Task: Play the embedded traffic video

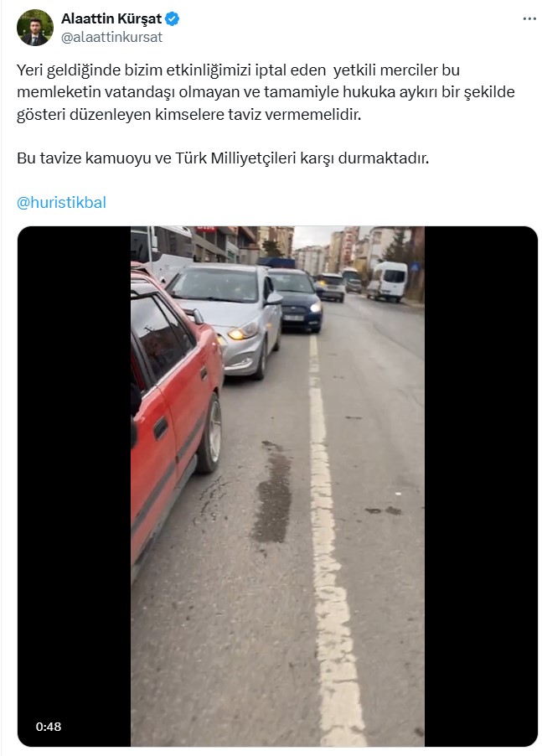Action: click(277, 486)
